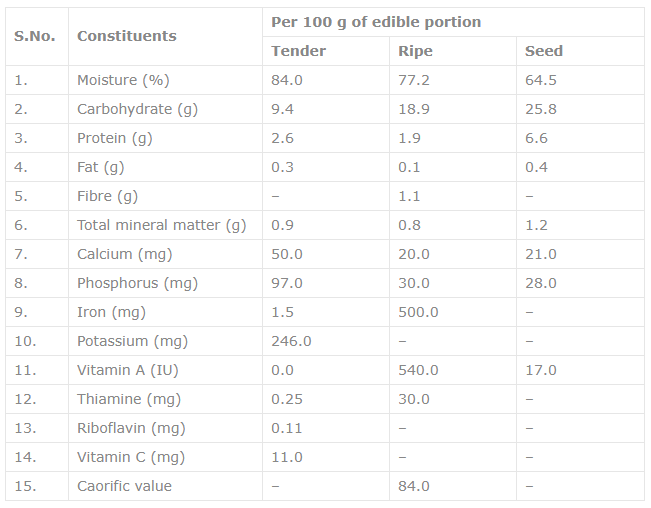Click the Potassium tender value 246.0
The height and width of the screenshot is (508, 651).
(291, 341)
